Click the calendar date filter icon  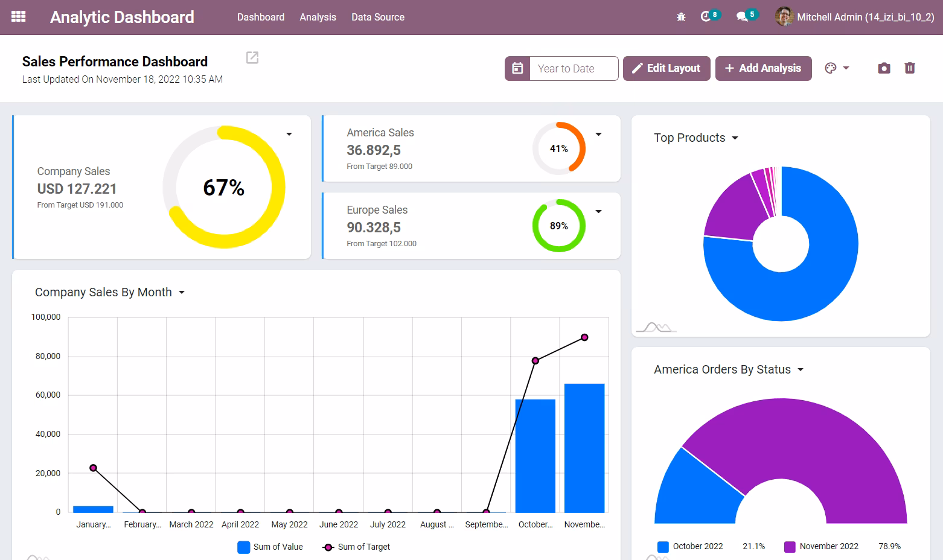(517, 68)
